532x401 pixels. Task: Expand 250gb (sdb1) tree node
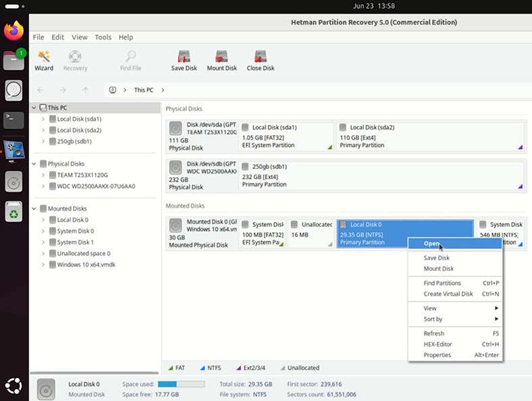tap(43, 141)
